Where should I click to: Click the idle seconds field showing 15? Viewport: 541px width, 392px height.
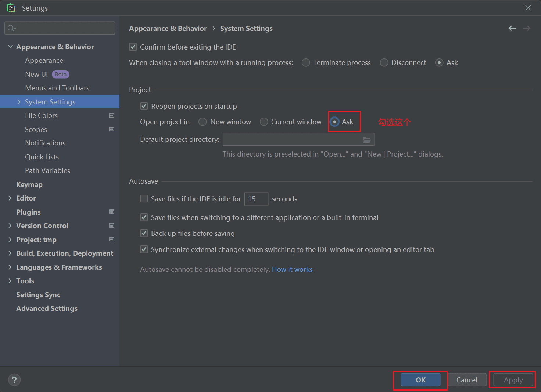point(256,199)
